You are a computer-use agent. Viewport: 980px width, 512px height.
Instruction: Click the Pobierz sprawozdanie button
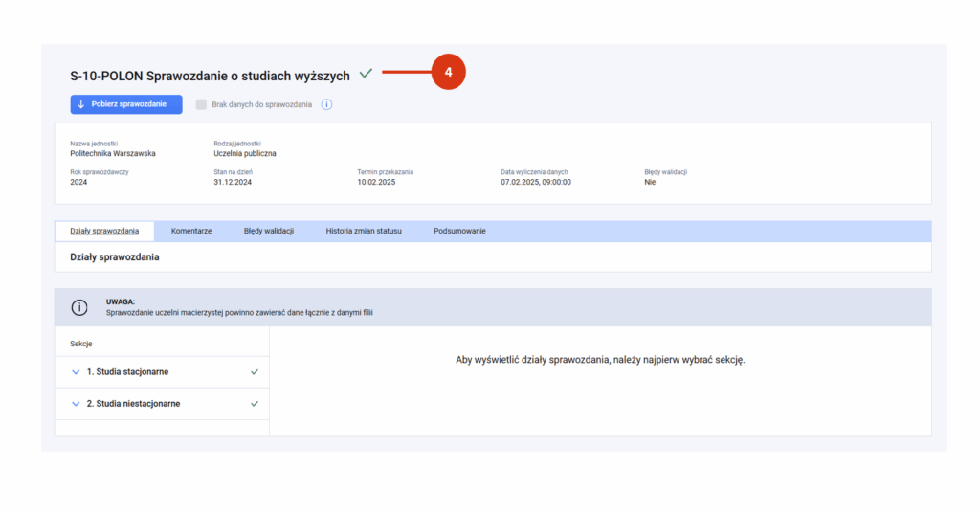(x=126, y=104)
